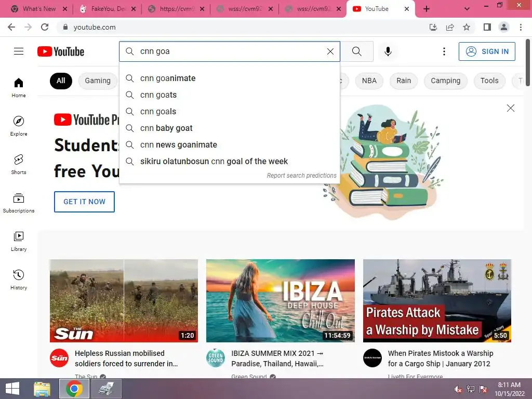
Task: Open The Sun channel avatar
Action: (59, 358)
